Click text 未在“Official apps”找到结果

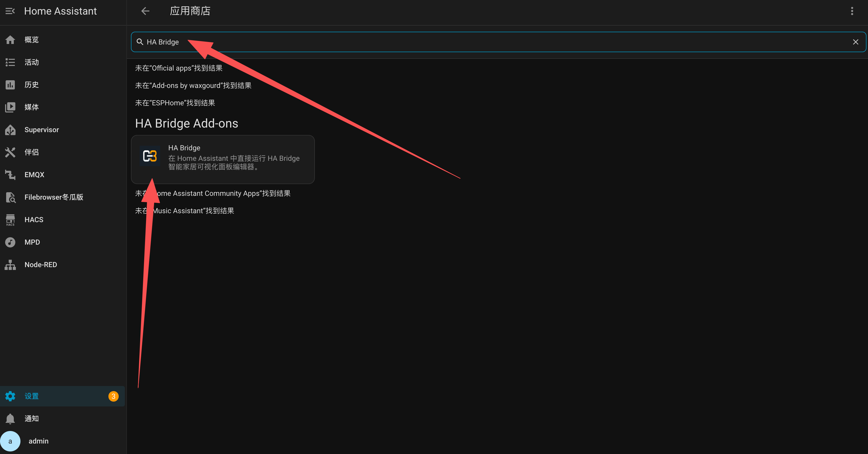tap(179, 68)
